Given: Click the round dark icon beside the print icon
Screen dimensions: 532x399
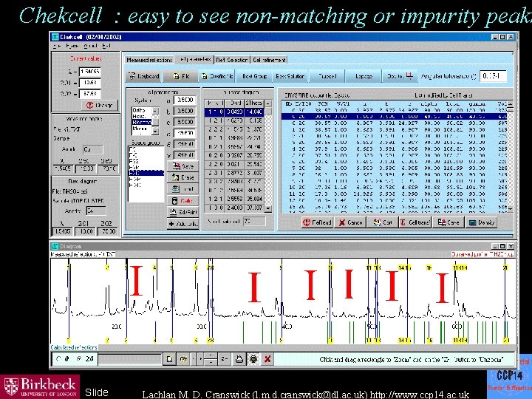Looking at the screenshot, I should coord(253,359).
